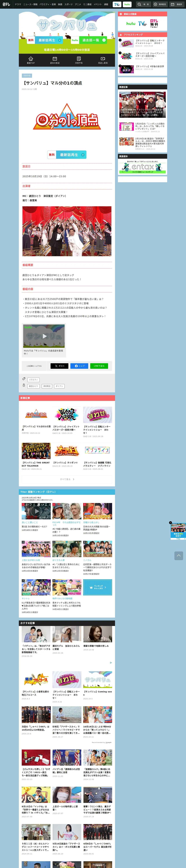Image resolution: width=186 pixels, height=868 pixels.
Task: Open 新着記事 card ジャイアントバスターズ
Action: point(67,421)
